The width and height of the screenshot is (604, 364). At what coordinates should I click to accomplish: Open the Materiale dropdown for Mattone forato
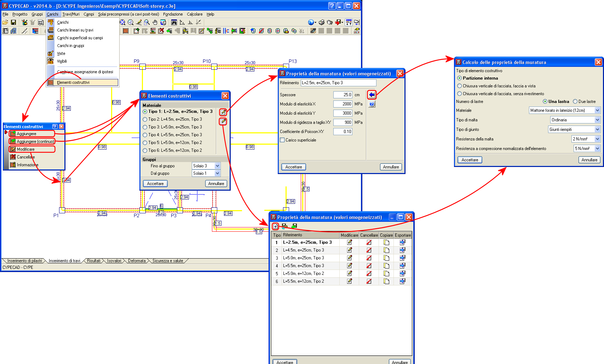[598, 110]
